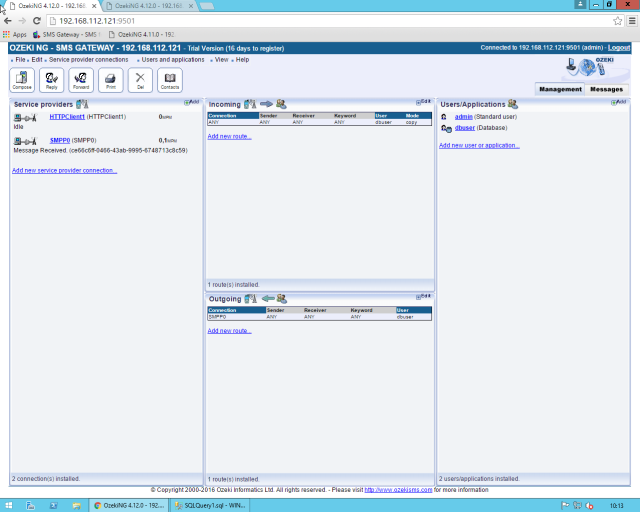Click the Reply toolbar button

point(51,80)
